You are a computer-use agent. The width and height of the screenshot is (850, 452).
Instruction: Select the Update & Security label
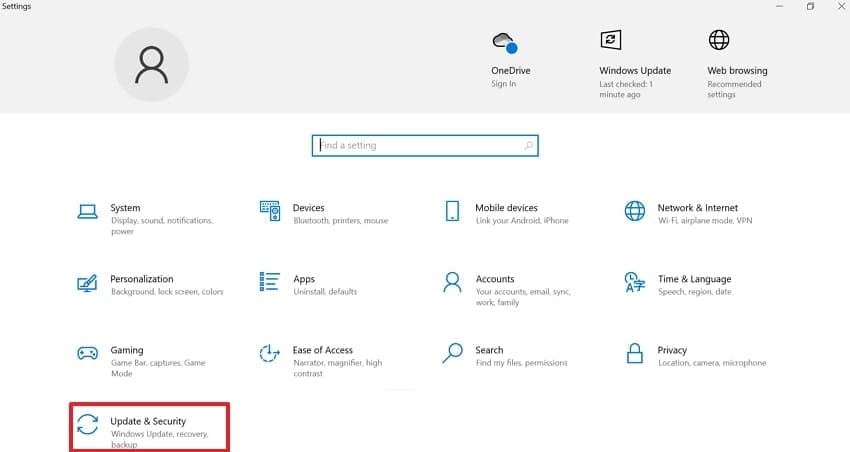[x=148, y=421]
